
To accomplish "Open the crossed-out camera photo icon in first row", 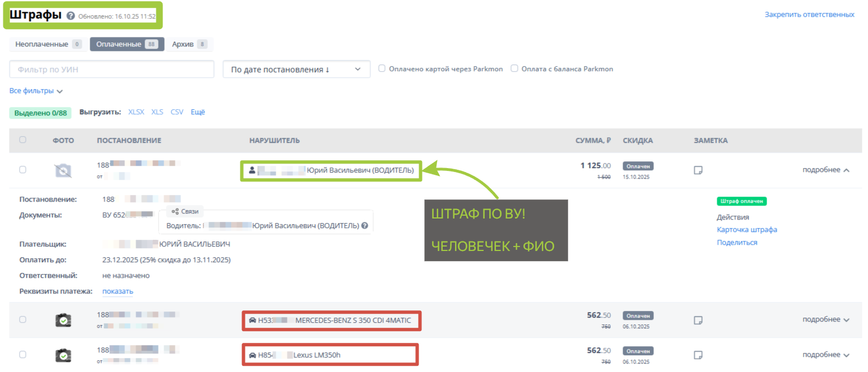I will point(63,170).
